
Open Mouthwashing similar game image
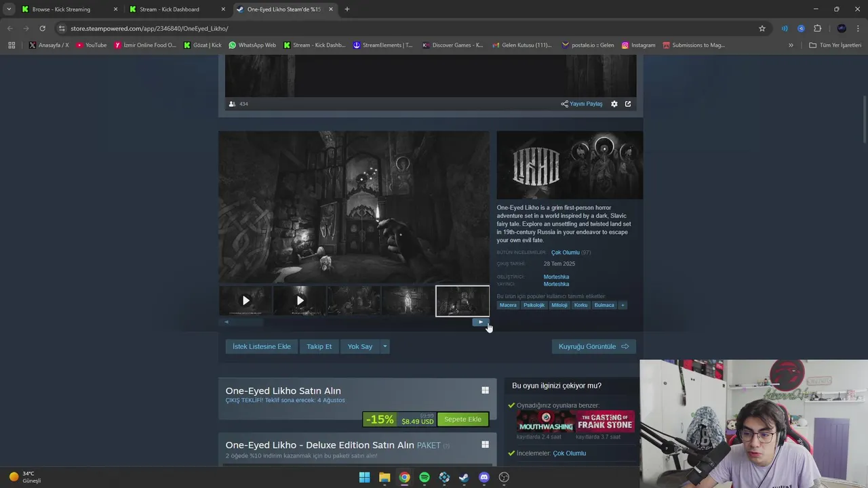pos(546,421)
